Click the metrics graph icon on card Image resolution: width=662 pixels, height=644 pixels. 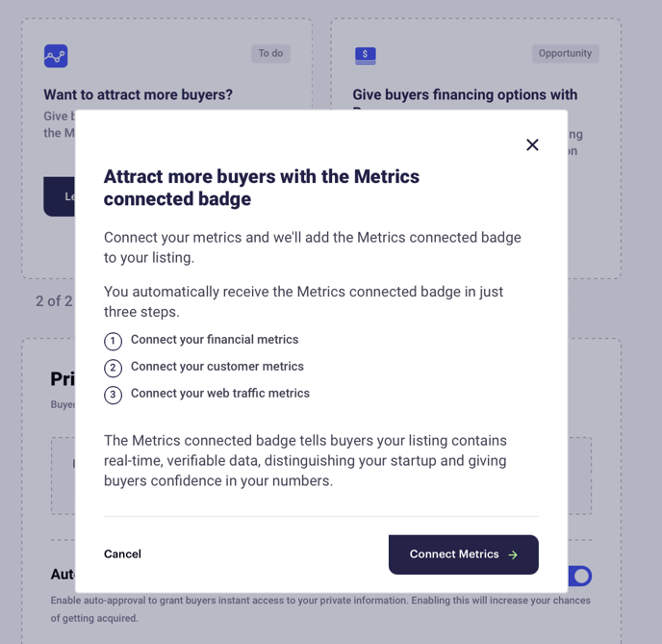56,56
